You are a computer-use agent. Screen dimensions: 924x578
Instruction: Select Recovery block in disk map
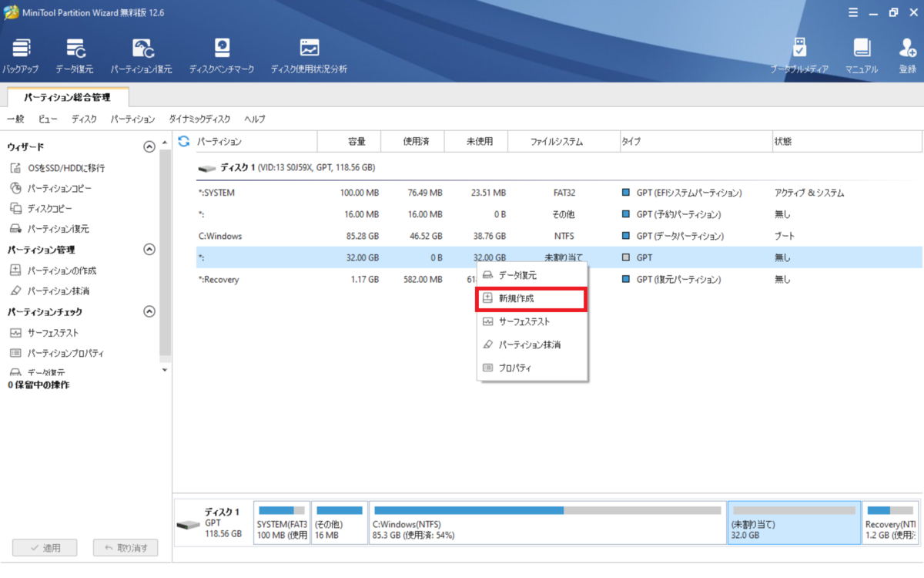889,523
